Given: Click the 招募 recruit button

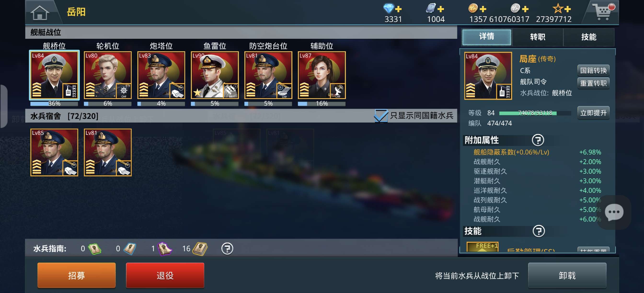Looking at the screenshot, I should pos(76,275).
